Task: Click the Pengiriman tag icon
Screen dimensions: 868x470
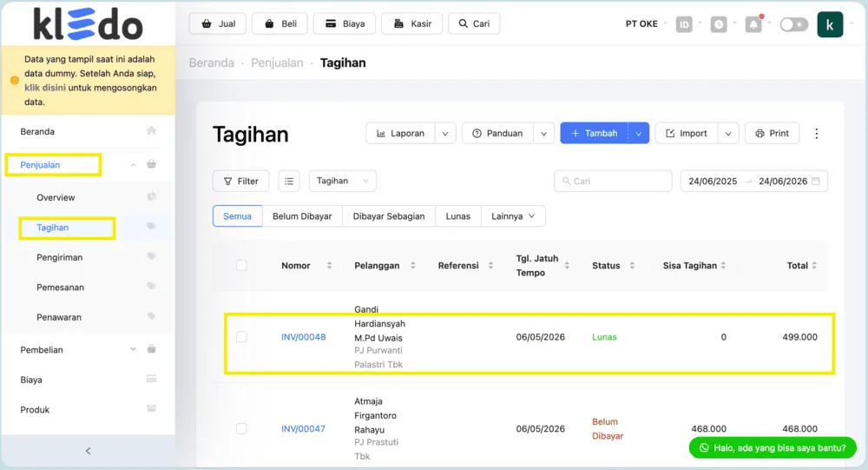Action: pyautogui.click(x=151, y=256)
